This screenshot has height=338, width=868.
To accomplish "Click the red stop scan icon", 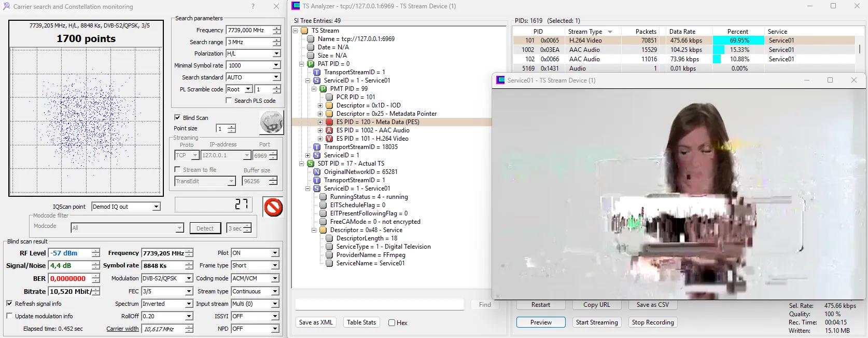I will pos(273,207).
